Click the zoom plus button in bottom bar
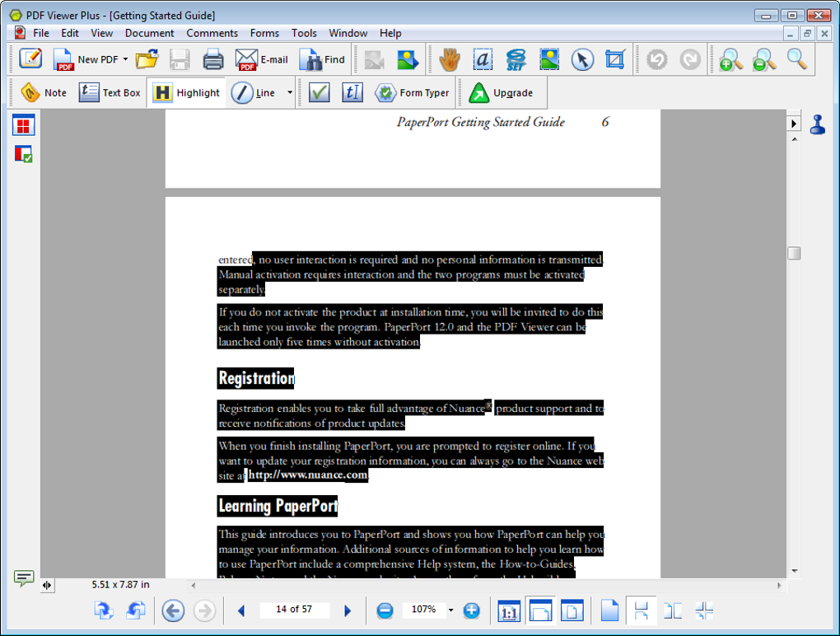 point(471,610)
